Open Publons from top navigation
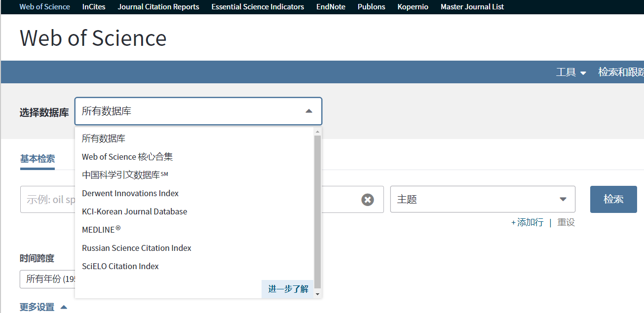Screen dimensions: 644x313 click(x=371, y=7)
